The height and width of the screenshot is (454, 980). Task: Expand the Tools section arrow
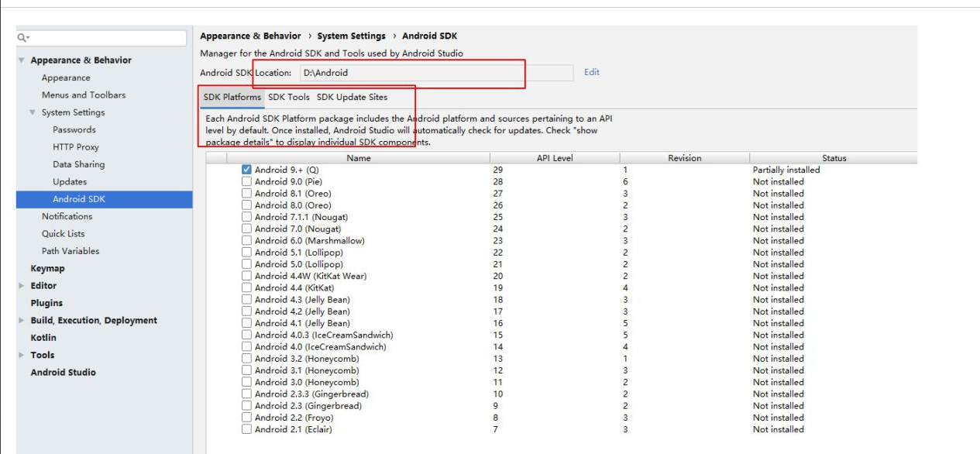coord(22,355)
